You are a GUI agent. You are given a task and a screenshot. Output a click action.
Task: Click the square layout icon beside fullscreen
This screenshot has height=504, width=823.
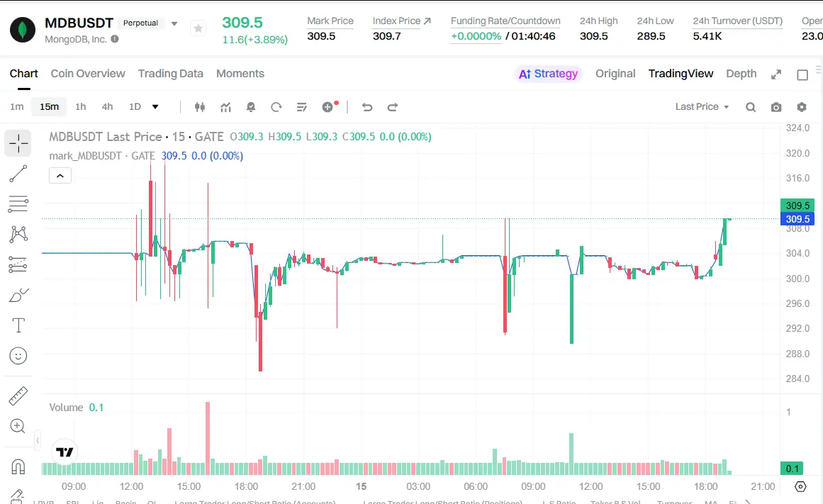(802, 75)
